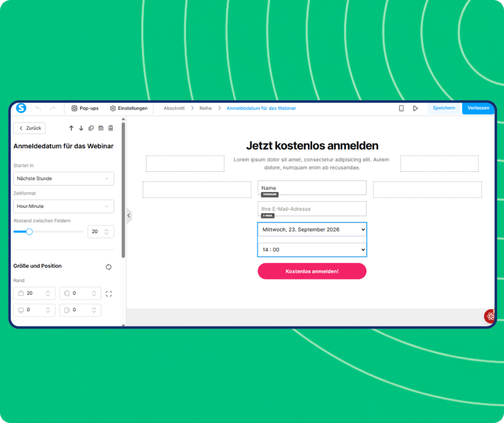Reset Größe und Position settings
Image resolution: width=504 pixels, height=423 pixels.
(x=109, y=267)
